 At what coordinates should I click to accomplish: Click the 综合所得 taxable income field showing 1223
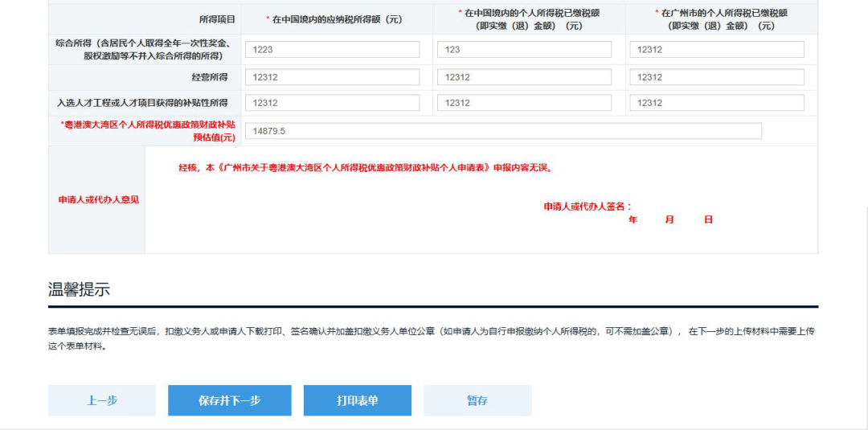coord(332,50)
